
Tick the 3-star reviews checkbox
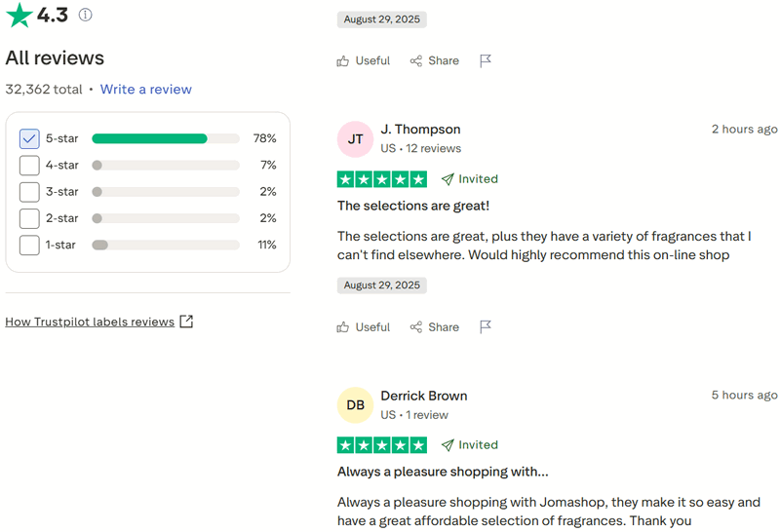(29, 192)
